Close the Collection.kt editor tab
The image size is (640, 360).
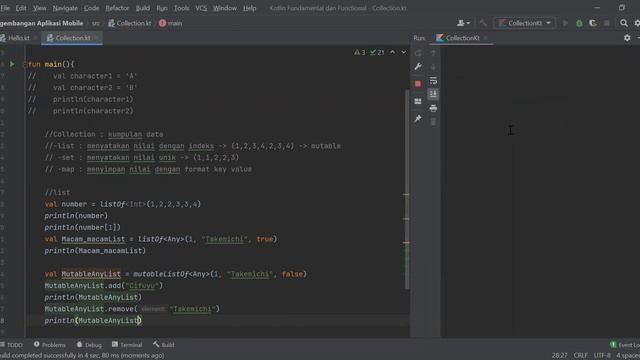click(x=96, y=38)
